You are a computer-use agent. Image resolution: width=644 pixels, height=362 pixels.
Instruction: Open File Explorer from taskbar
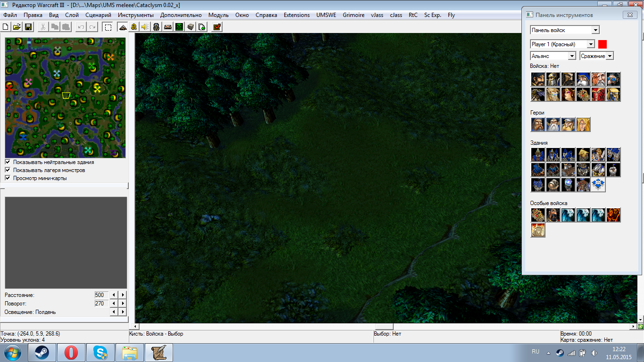pos(130,353)
